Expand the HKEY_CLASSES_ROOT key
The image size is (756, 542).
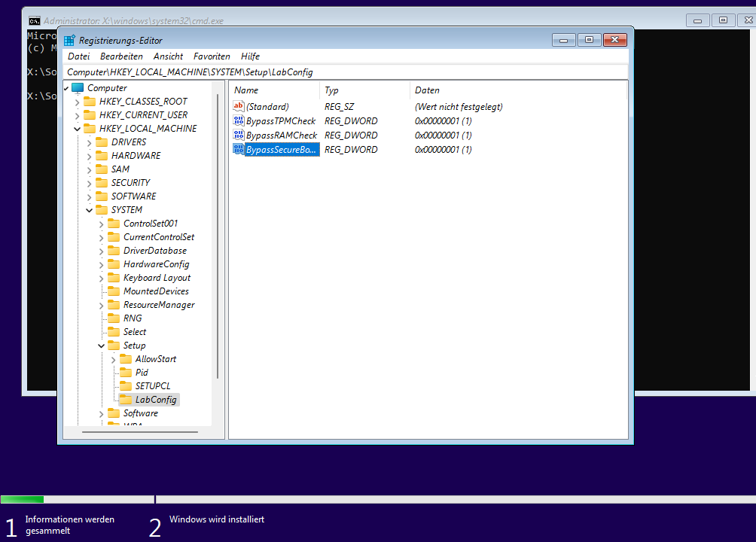click(x=77, y=102)
